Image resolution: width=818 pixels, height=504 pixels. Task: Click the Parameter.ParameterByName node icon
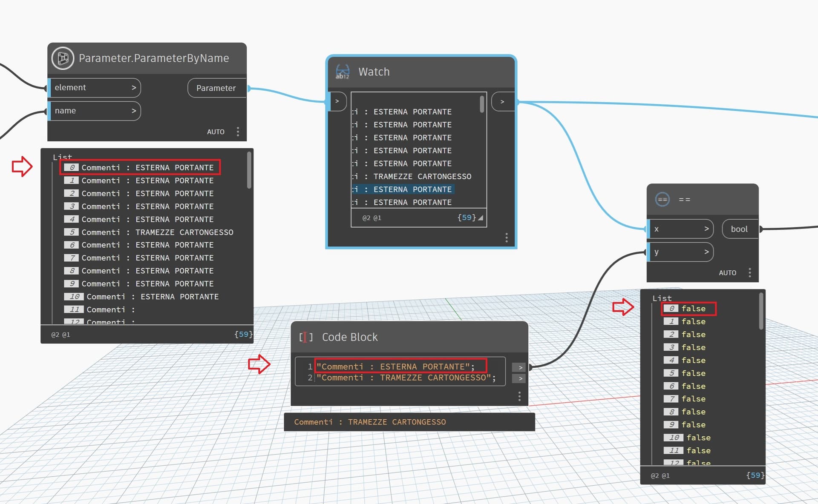tap(63, 58)
